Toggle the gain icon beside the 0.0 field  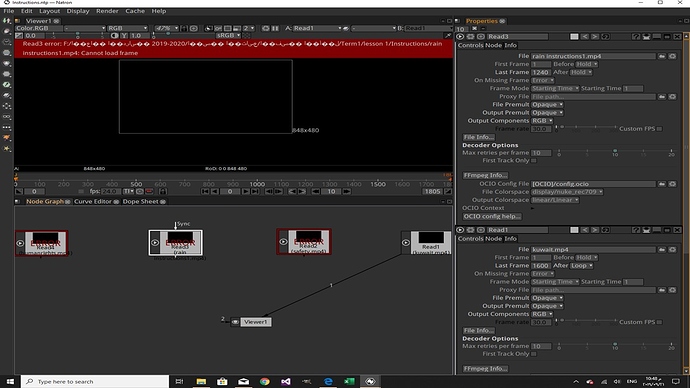coord(19,36)
